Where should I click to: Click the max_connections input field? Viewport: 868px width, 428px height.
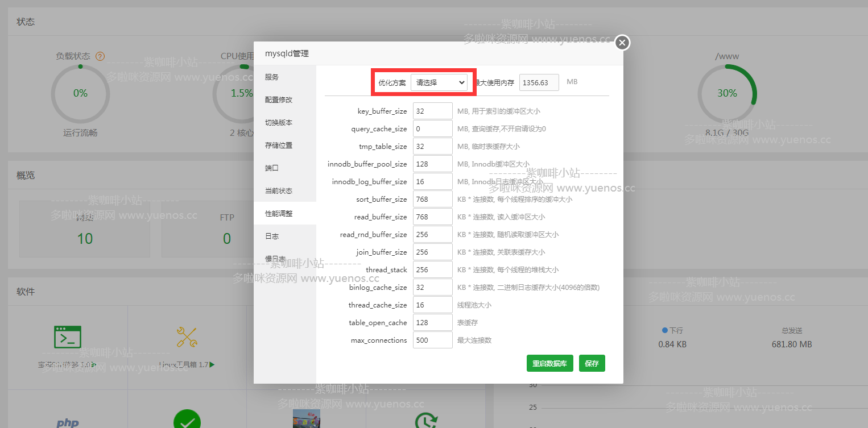pyautogui.click(x=432, y=340)
